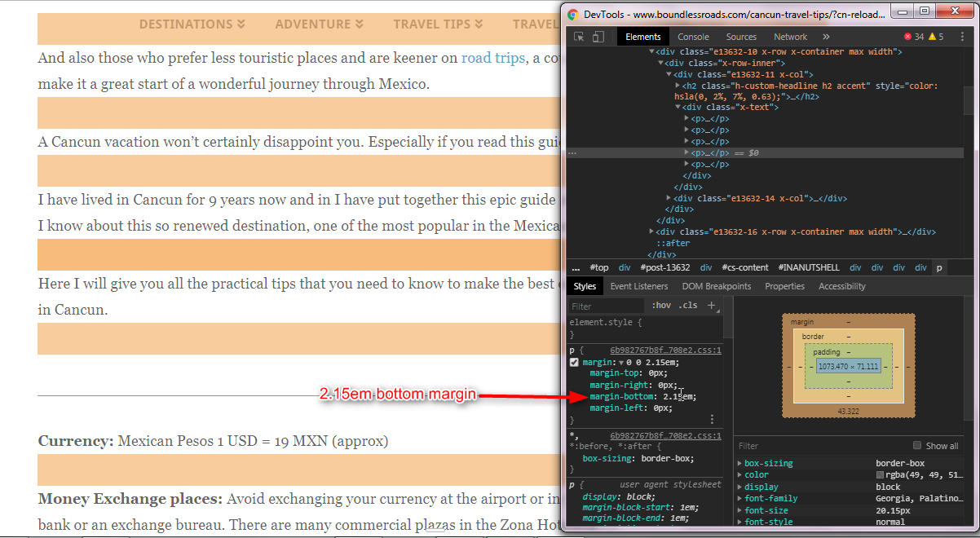Click the yellow warnings count indicator
Viewport: 980px width, 538px height.
pos(935,37)
